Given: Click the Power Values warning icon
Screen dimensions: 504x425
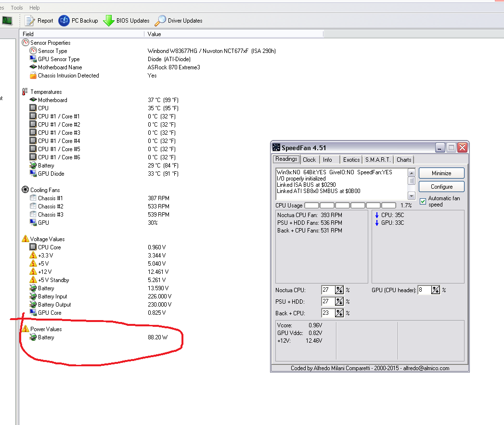Looking at the screenshot, I should [x=26, y=329].
